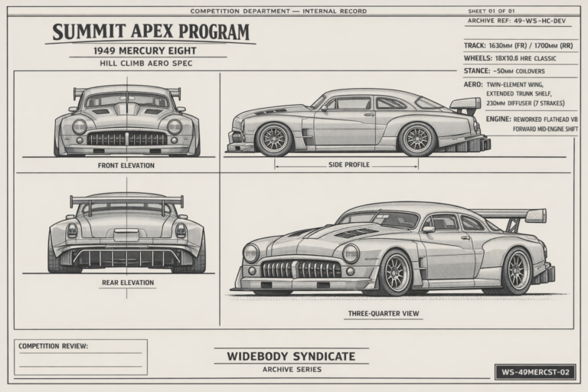Click 'SHEET 01 OF 01' text
Image resolution: width=588 pixels, height=392 pixels.
pyautogui.click(x=492, y=11)
